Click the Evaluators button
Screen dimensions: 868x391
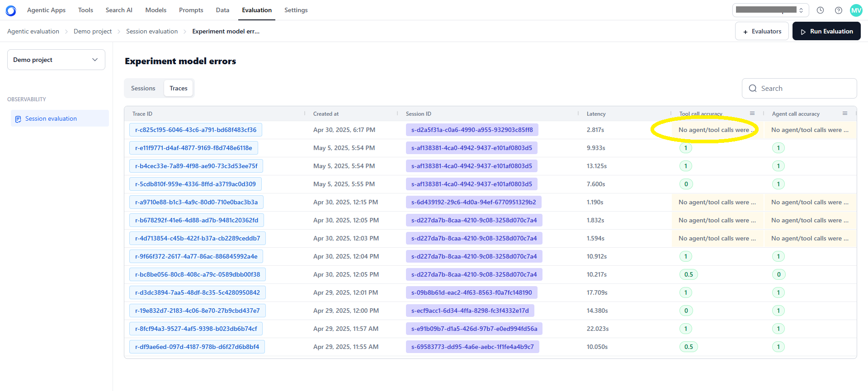pyautogui.click(x=762, y=31)
